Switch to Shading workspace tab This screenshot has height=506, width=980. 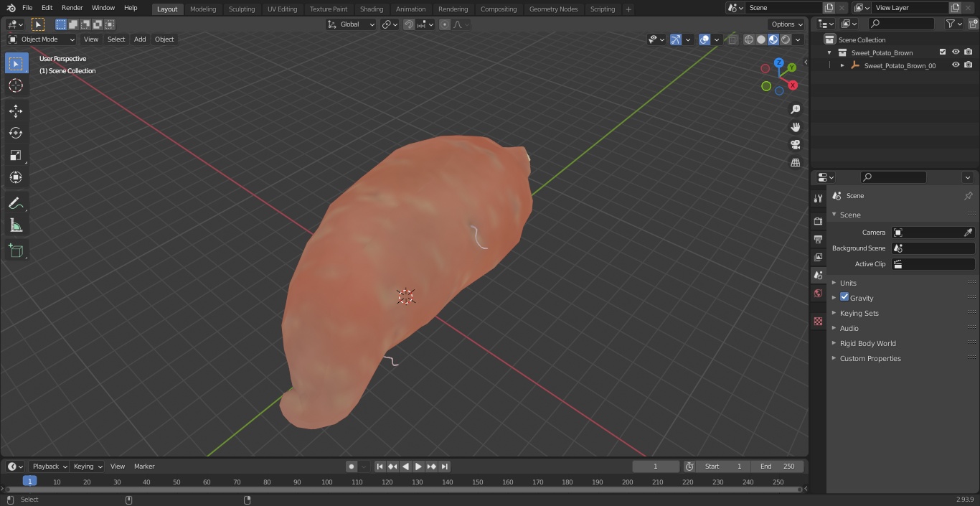click(372, 9)
